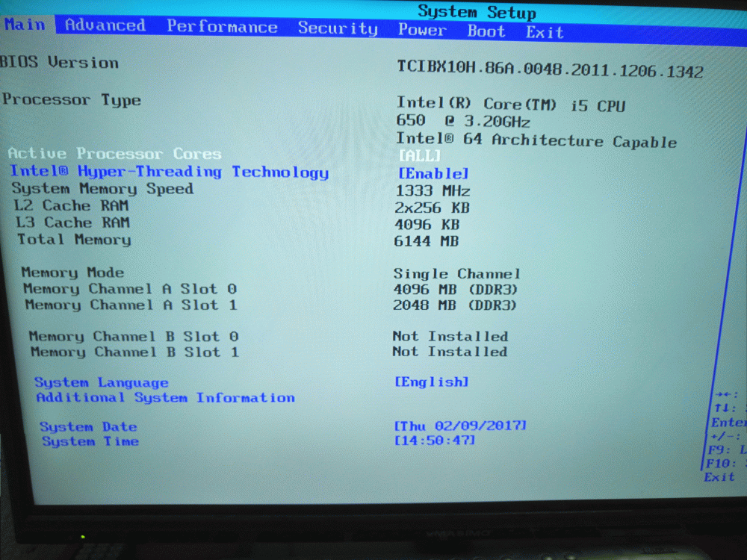Click the Exit hint in help panel
747x560 pixels.
[719, 476]
